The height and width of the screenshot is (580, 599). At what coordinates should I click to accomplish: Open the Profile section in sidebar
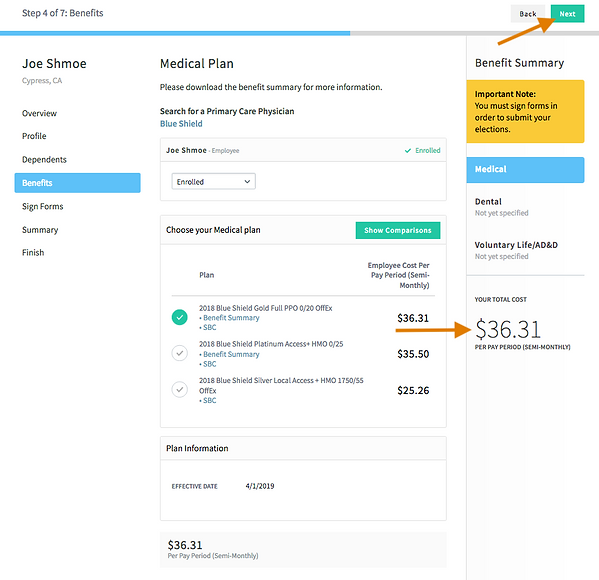[34, 136]
